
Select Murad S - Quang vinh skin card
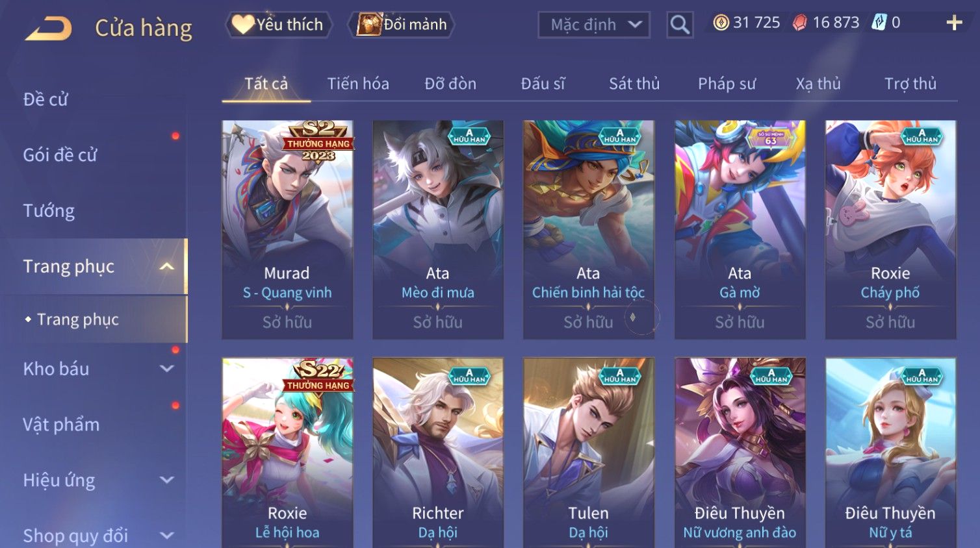tap(287, 229)
